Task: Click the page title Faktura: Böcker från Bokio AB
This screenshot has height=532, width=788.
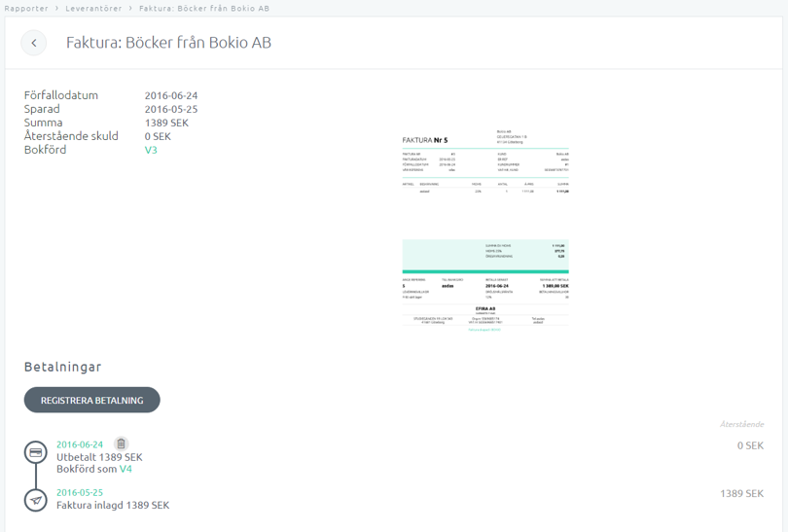Action: (x=168, y=43)
